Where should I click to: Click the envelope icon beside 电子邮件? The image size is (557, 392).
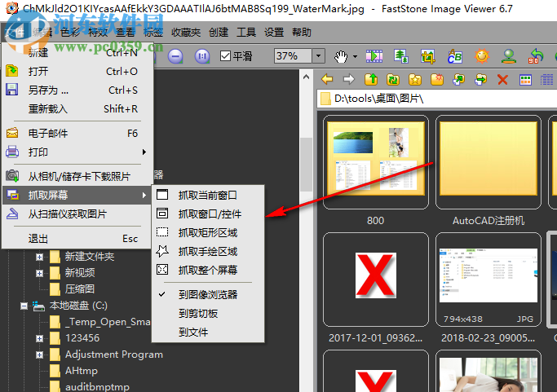click(x=12, y=133)
